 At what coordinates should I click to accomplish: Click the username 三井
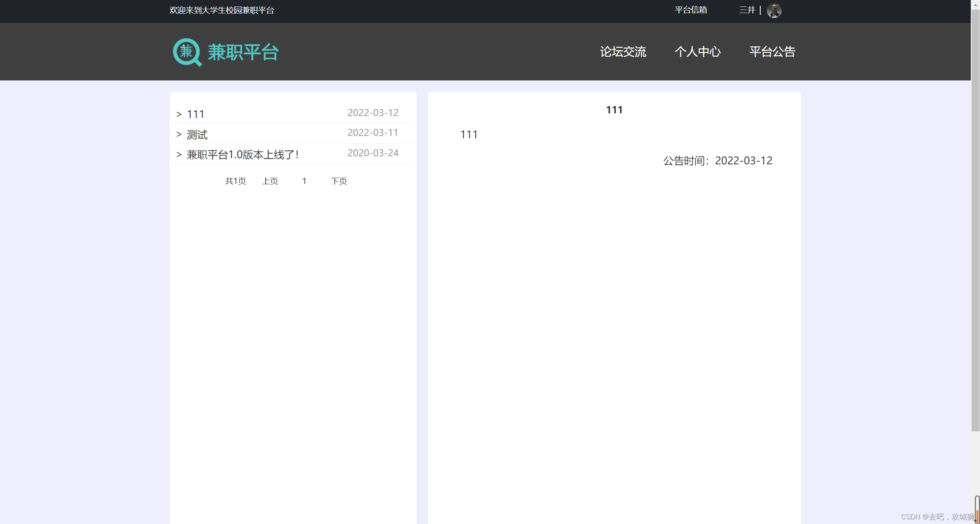[x=746, y=10]
